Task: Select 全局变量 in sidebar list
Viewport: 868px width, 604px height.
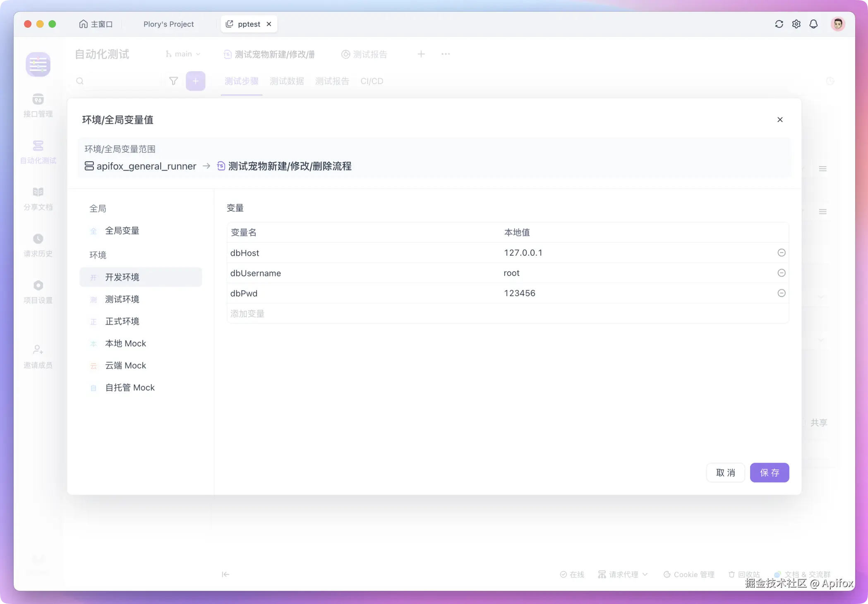Action: (122, 231)
